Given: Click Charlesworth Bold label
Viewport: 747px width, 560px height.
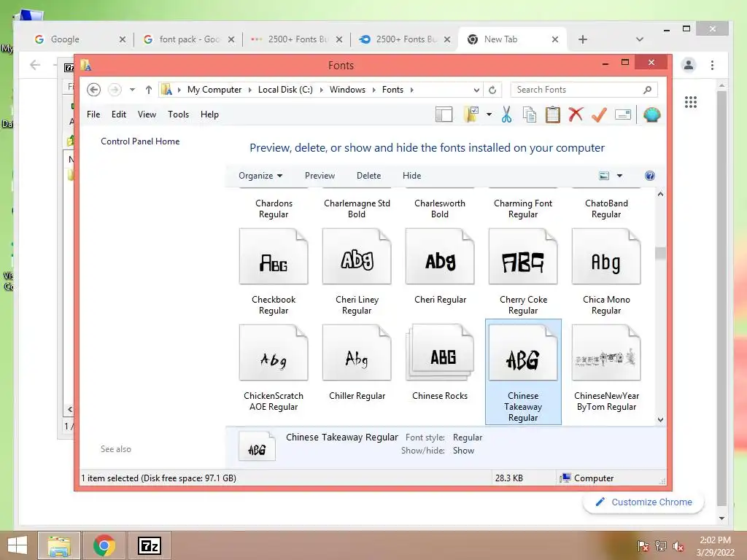Looking at the screenshot, I should 440,209.
